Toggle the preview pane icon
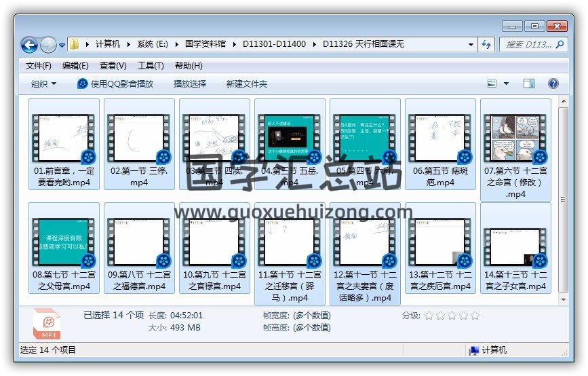This screenshot has width=588, height=376. click(529, 83)
